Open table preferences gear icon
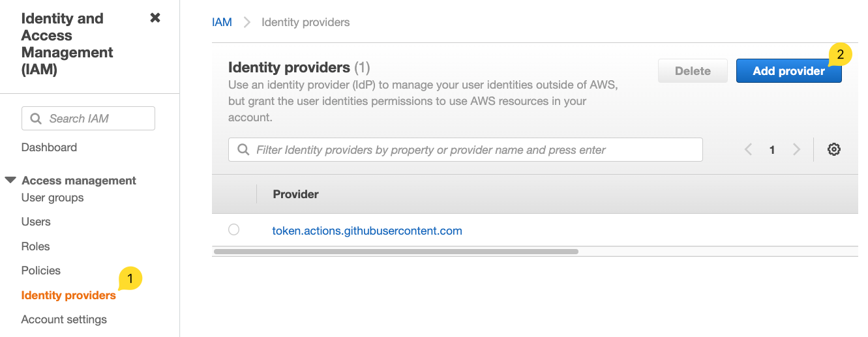Image resolution: width=868 pixels, height=337 pixels. [x=833, y=149]
